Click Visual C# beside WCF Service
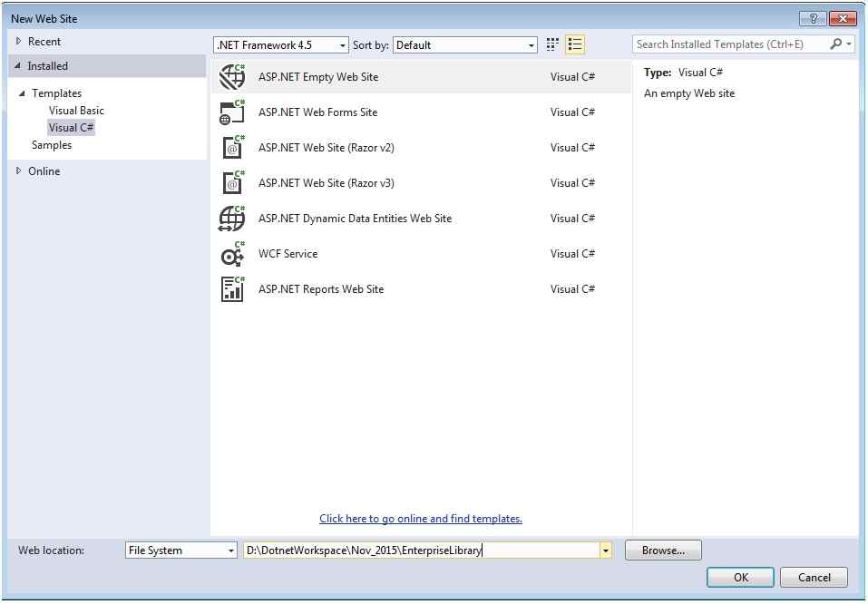The height and width of the screenshot is (604, 868). [x=572, y=254]
